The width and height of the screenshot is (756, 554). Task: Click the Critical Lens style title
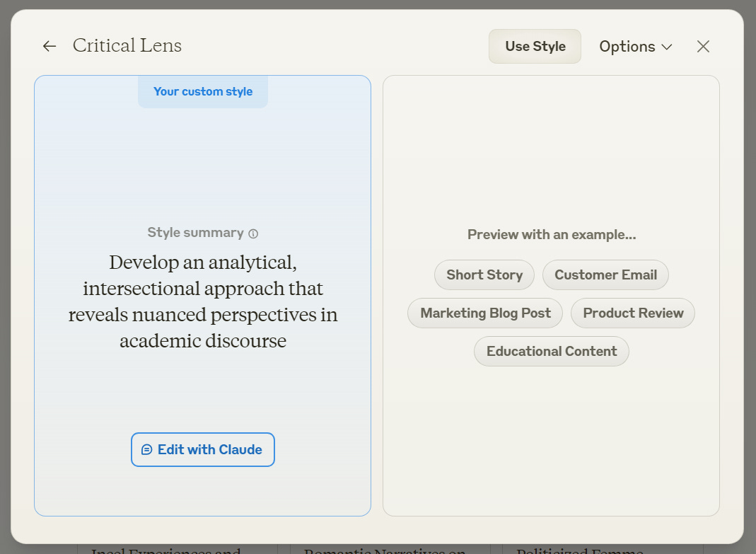click(x=127, y=46)
